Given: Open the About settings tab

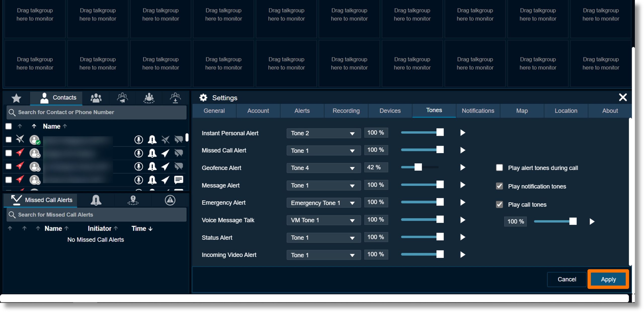Looking at the screenshot, I should point(610,111).
